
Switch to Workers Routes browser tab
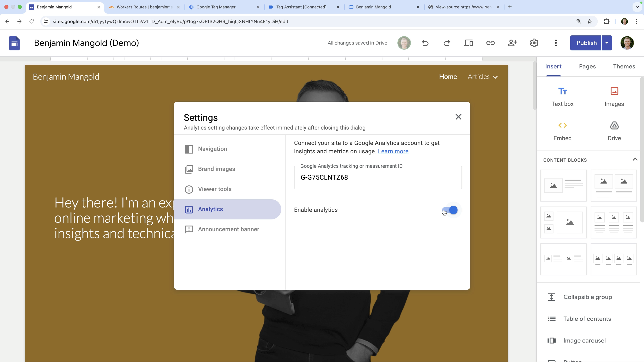144,7
